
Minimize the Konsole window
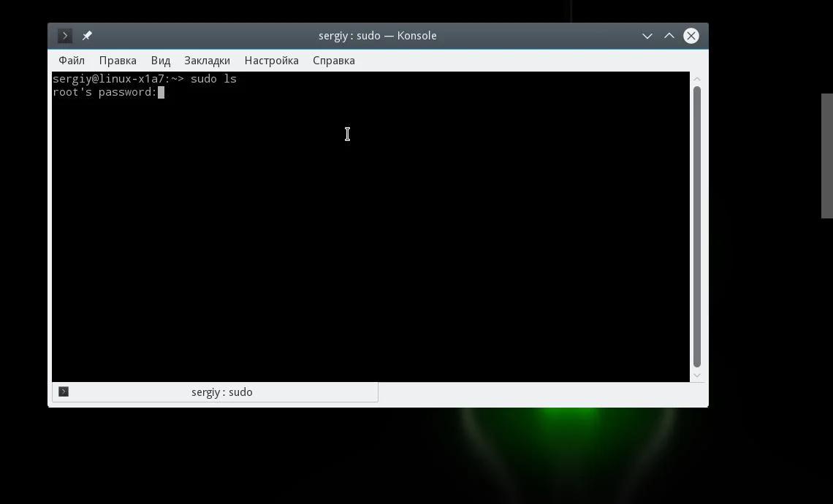647,36
